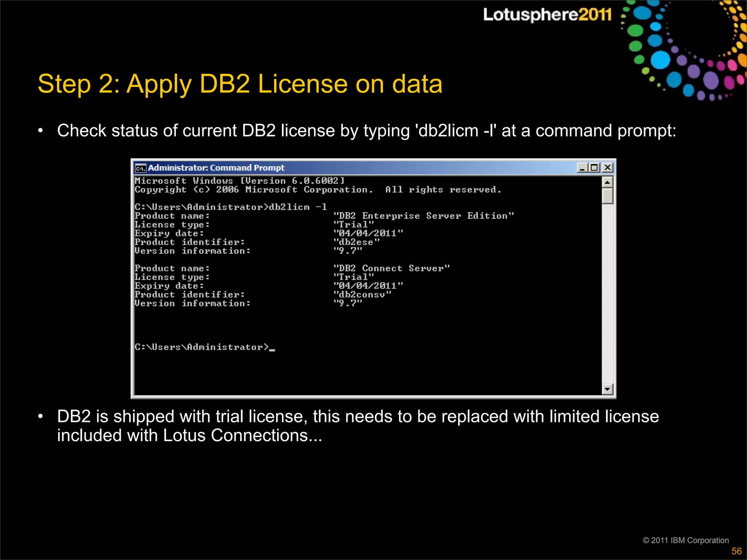Click the scrollbar up arrow in Command Prompt
This screenshot has height=560, width=747.
(x=607, y=182)
